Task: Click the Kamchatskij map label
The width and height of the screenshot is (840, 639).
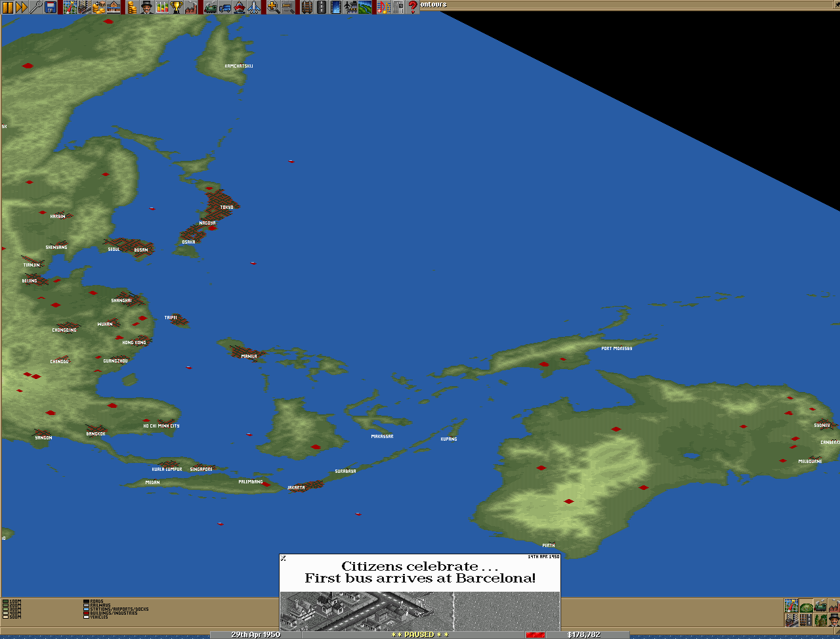Action: [x=239, y=66]
